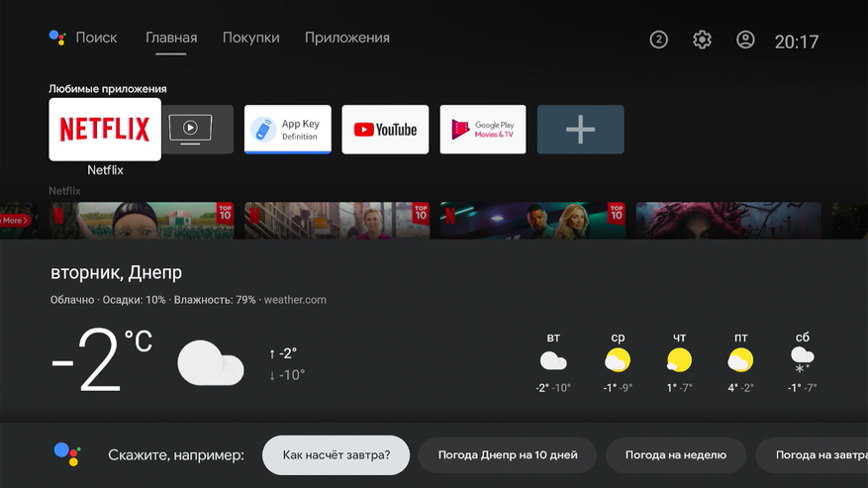Image resolution: width=868 pixels, height=488 pixels.
Task: Switch to the Главная tab
Action: pos(171,38)
